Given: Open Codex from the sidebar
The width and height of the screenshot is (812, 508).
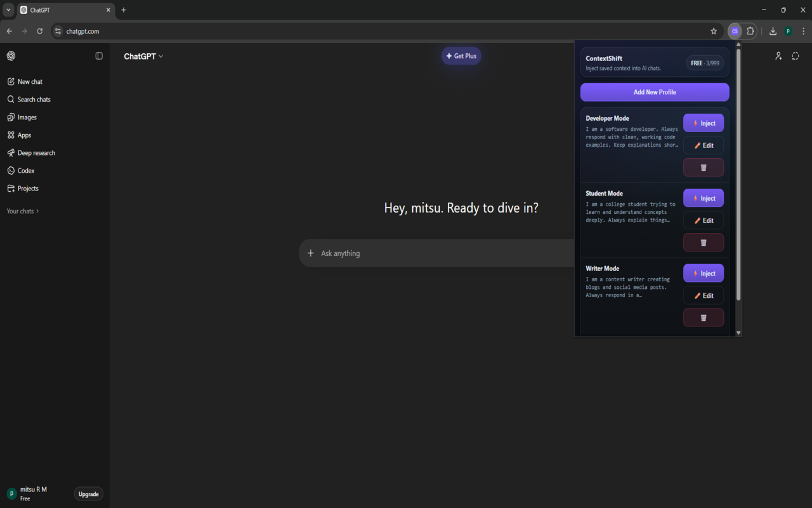Looking at the screenshot, I should click(26, 171).
